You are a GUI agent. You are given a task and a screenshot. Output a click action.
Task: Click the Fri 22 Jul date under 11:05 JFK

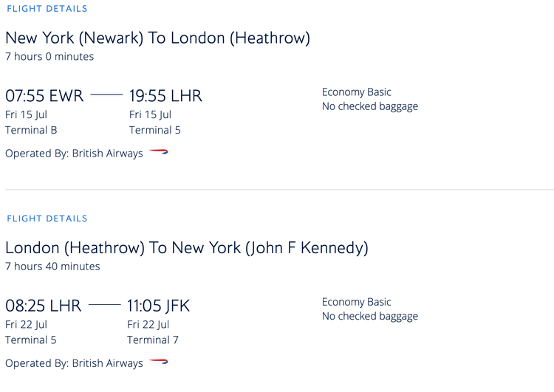coord(148,324)
